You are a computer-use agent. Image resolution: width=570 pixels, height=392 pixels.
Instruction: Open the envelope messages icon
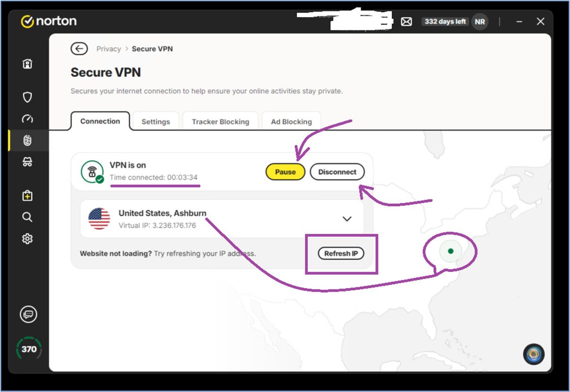[406, 22]
